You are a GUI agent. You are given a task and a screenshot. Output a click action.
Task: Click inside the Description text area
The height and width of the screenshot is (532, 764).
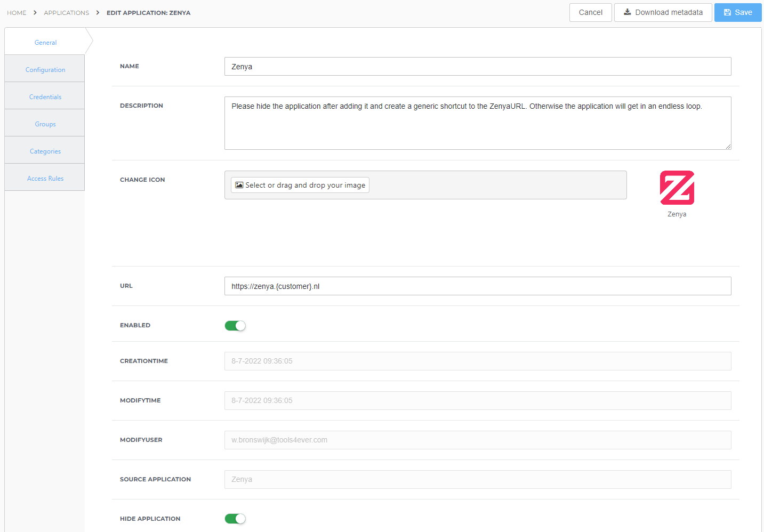[x=478, y=123]
